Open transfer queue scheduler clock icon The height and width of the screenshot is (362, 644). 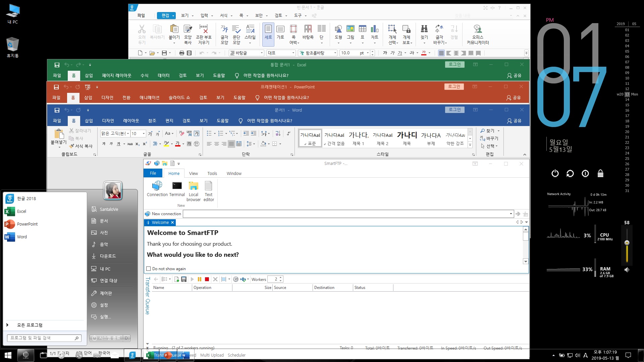236,279
